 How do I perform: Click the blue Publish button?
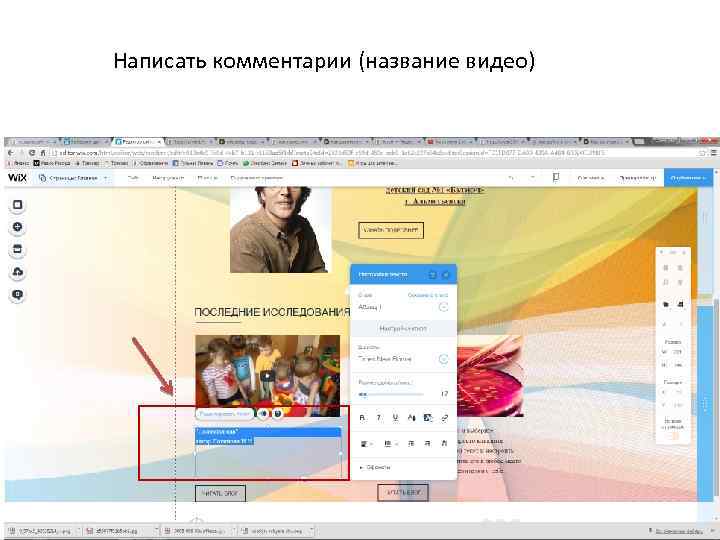pyautogui.click(x=688, y=178)
